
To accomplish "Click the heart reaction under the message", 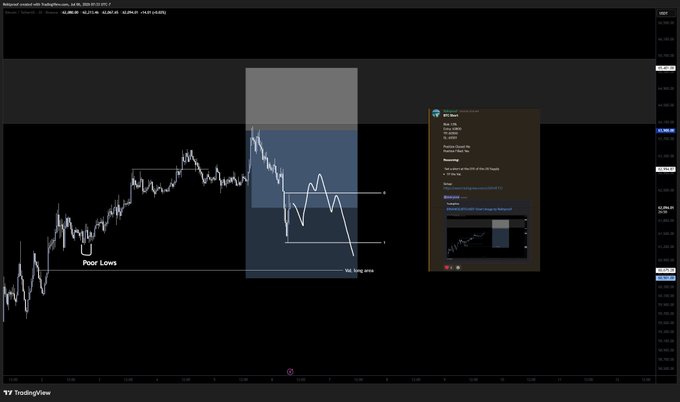I will 448,268.
